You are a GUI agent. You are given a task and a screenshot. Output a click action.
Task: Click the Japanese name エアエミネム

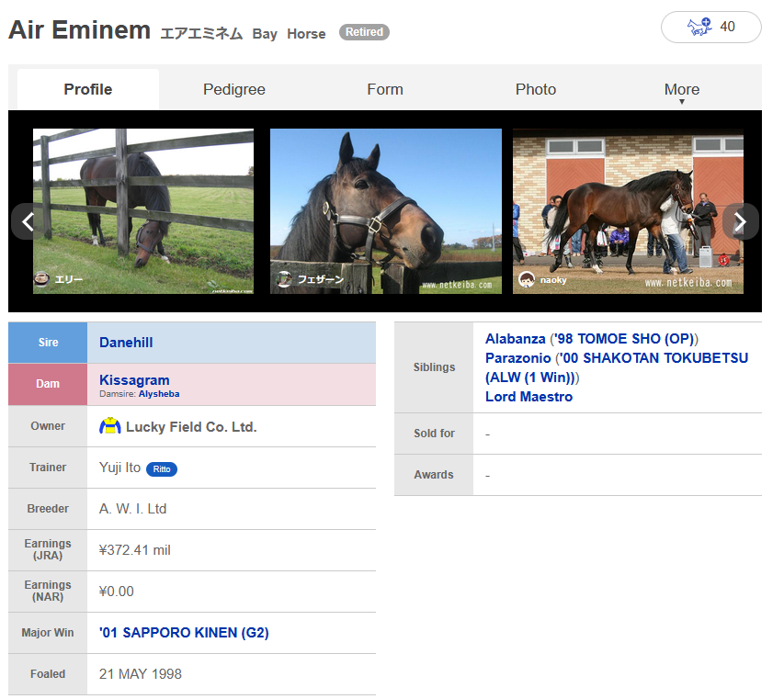[x=201, y=33]
